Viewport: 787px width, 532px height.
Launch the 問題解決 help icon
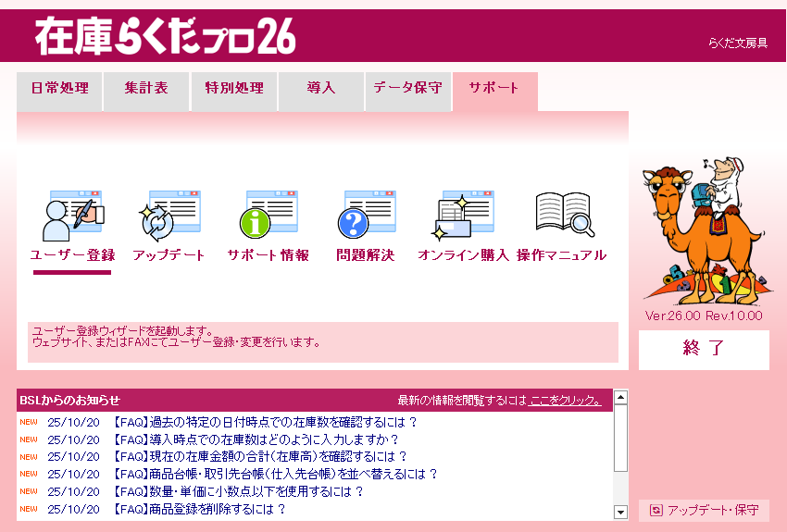click(x=365, y=217)
